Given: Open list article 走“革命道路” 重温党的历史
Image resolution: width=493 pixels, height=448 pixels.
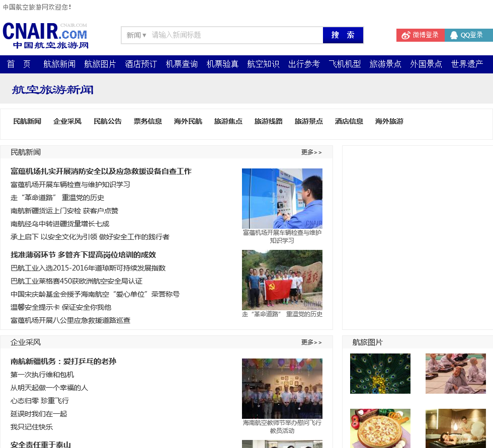Looking at the screenshot, I should [x=57, y=198].
